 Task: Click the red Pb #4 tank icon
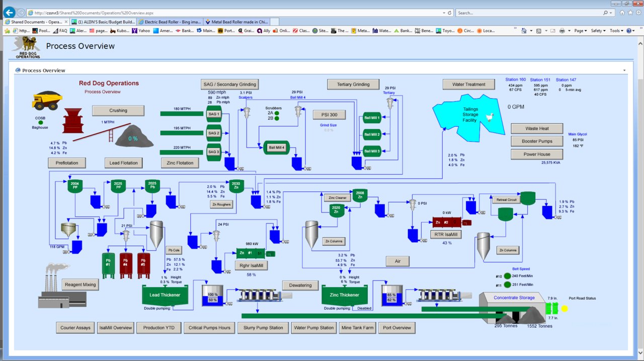126,265
